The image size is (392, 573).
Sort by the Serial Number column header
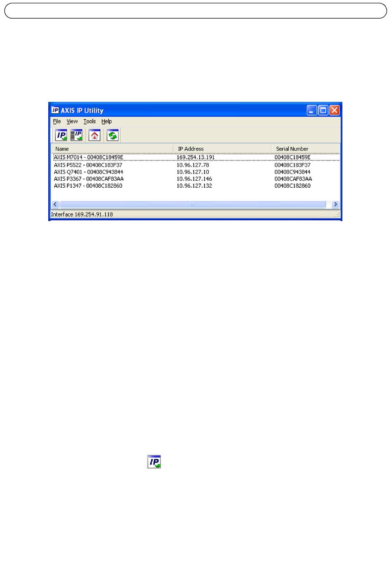click(x=306, y=149)
